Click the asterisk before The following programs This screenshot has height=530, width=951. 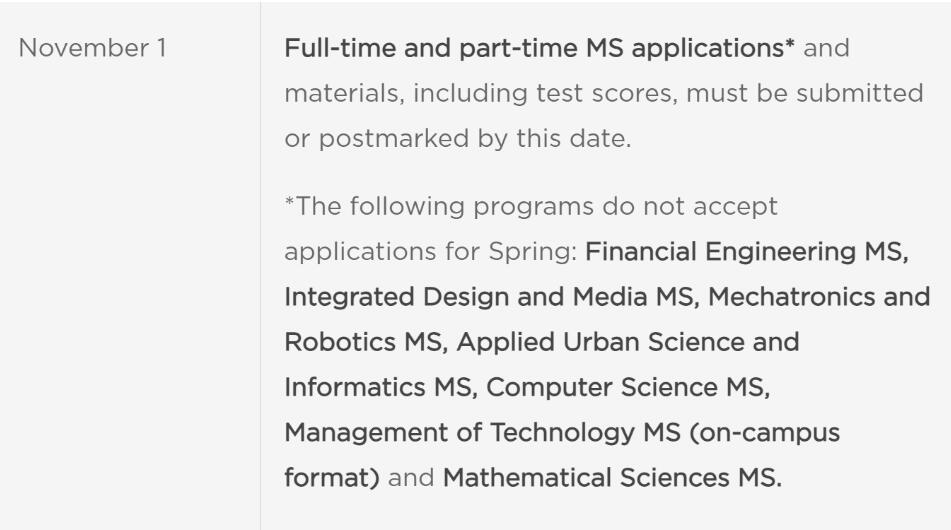[x=289, y=201]
